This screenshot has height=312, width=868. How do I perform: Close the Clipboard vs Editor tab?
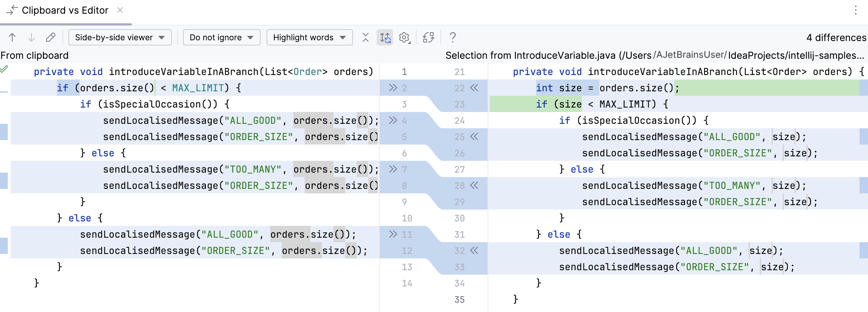tap(120, 10)
